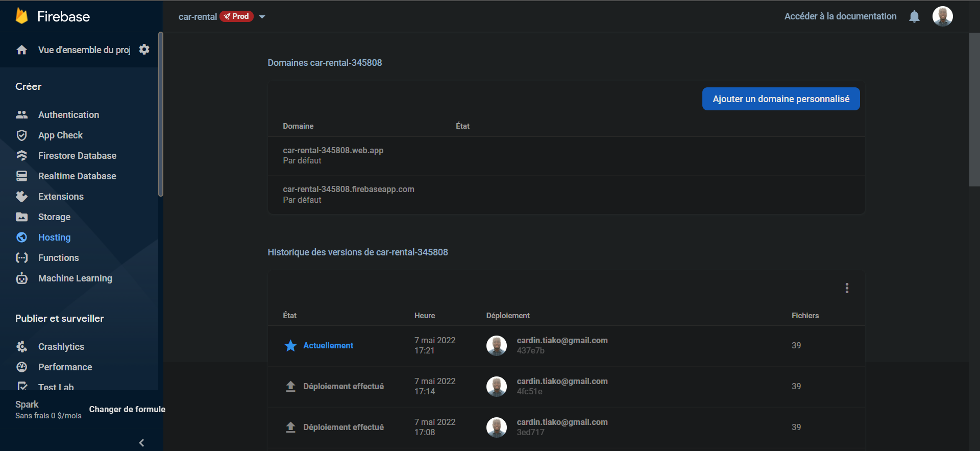The image size is (980, 451).
Task: Click the main page vertical scrollbar
Action: tap(974, 109)
